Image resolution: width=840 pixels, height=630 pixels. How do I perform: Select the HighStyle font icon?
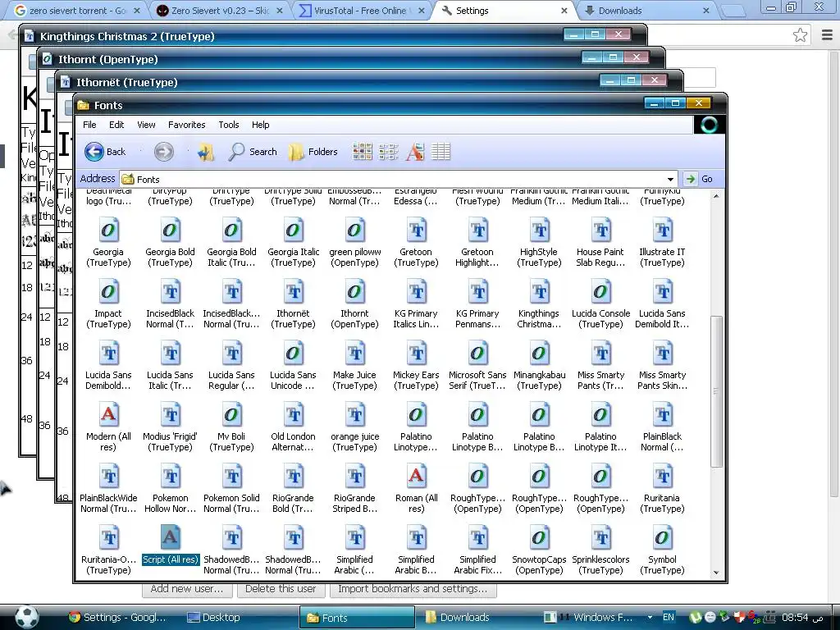point(540,231)
